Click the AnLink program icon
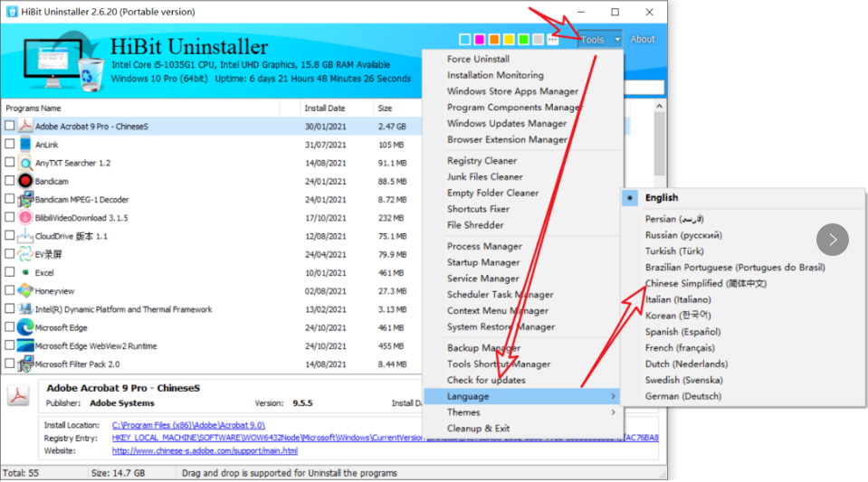 coord(25,145)
